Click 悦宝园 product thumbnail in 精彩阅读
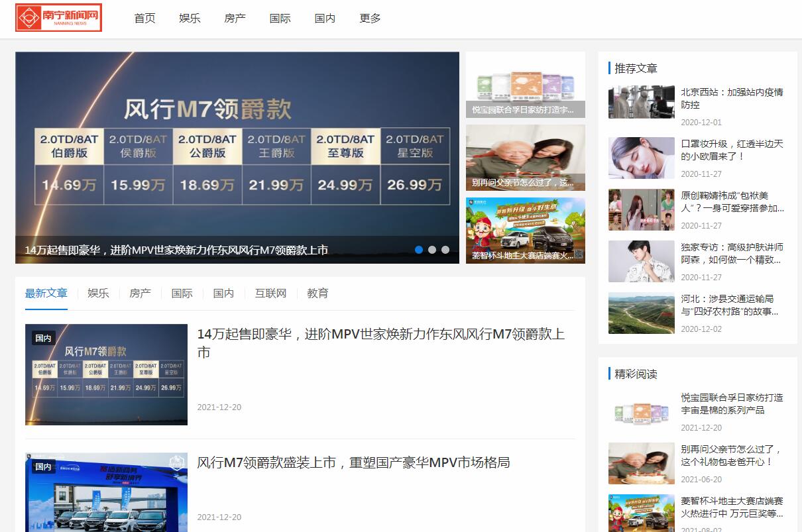The image size is (802, 532). coord(642,411)
